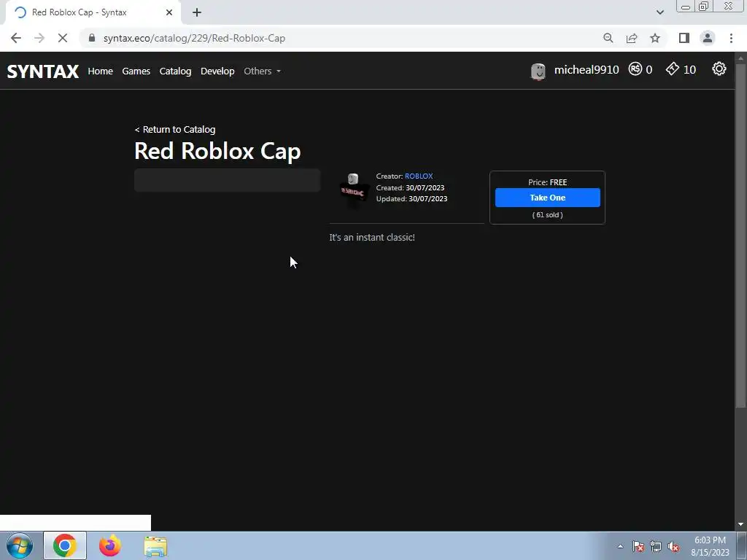Viewport: 747px width, 560px height.
Task: Click the muted volume tray icon
Action: [x=673, y=546]
